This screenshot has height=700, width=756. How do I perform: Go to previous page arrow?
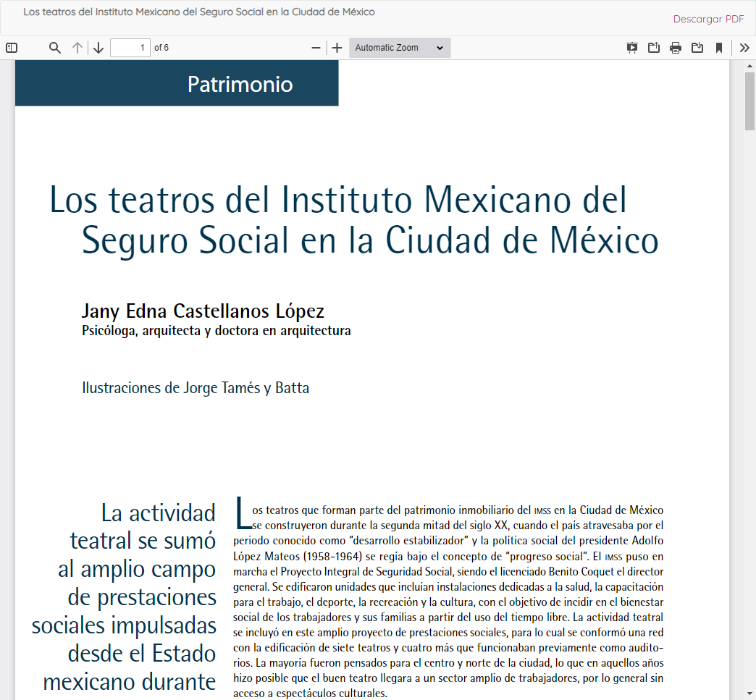tap(77, 48)
